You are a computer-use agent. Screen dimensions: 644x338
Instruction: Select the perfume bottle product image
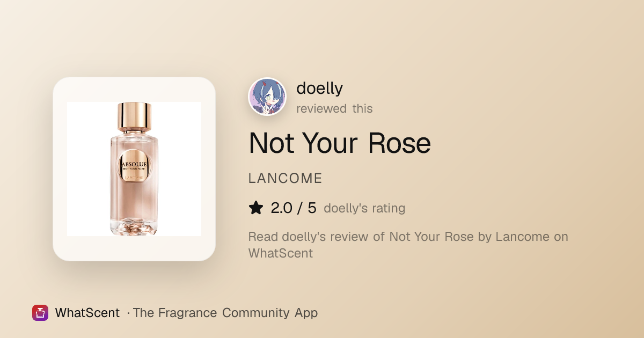click(x=134, y=169)
